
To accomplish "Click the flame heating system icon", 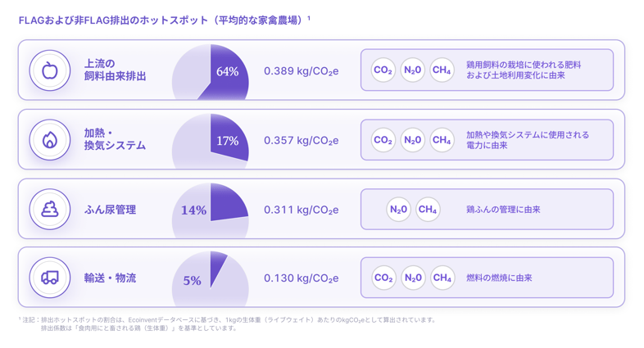I will click(x=50, y=139).
